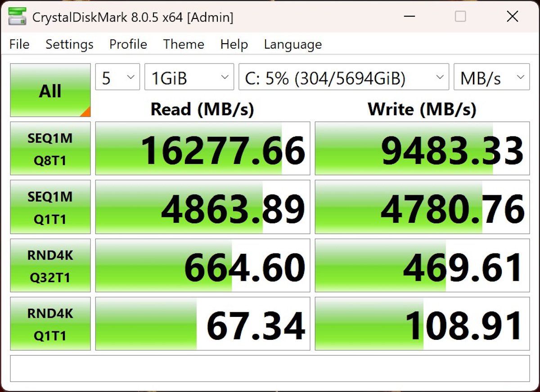Click the CrystalDiskMark app icon in title bar
Viewport: 540px width, 392px height.
pyautogui.click(x=17, y=17)
